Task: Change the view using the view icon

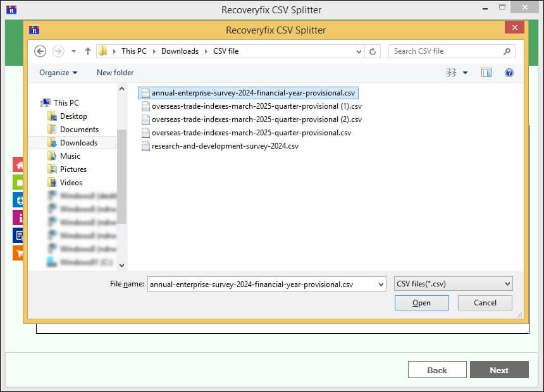Action: (x=451, y=73)
